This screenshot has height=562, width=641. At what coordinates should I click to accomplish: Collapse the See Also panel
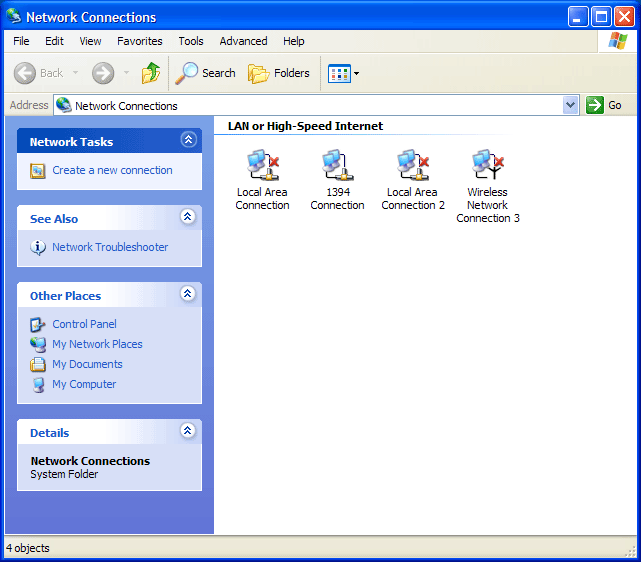pyautogui.click(x=187, y=217)
